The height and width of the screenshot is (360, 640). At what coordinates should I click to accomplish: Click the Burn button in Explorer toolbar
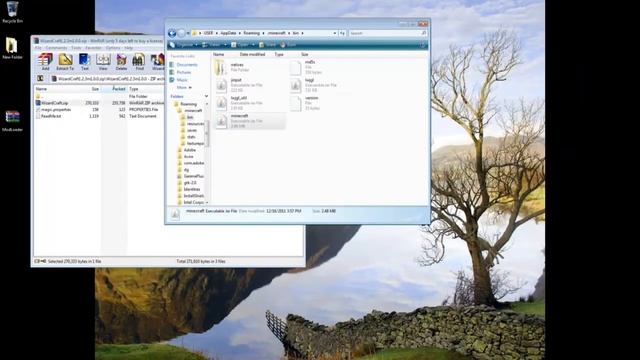(x=289, y=45)
